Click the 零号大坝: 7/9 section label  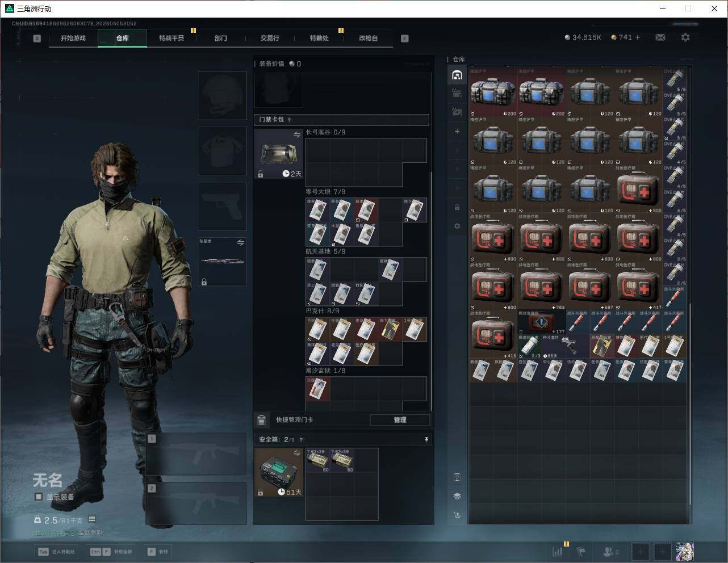click(x=325, y=192)
